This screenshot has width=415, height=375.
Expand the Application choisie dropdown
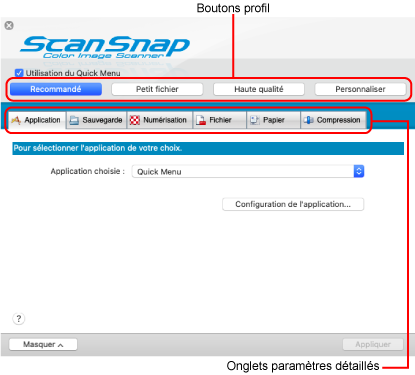[248, 171]
